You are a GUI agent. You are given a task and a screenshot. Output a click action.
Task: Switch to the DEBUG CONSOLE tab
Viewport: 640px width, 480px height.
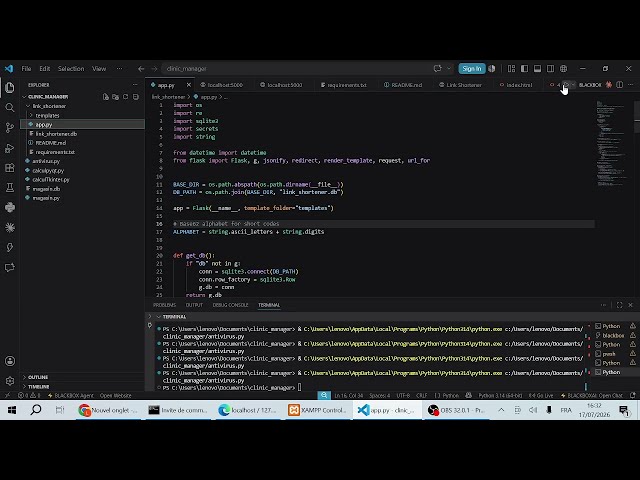coord(230,305)
